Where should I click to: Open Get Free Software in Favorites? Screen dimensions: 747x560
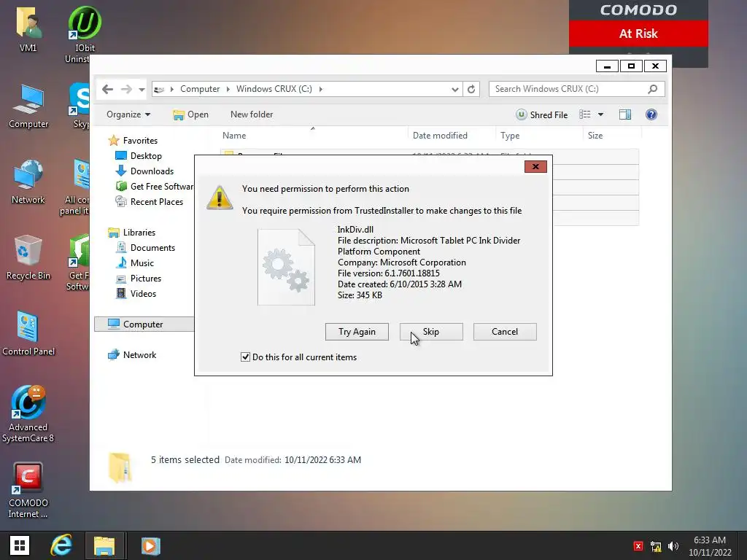click(155, 186)
